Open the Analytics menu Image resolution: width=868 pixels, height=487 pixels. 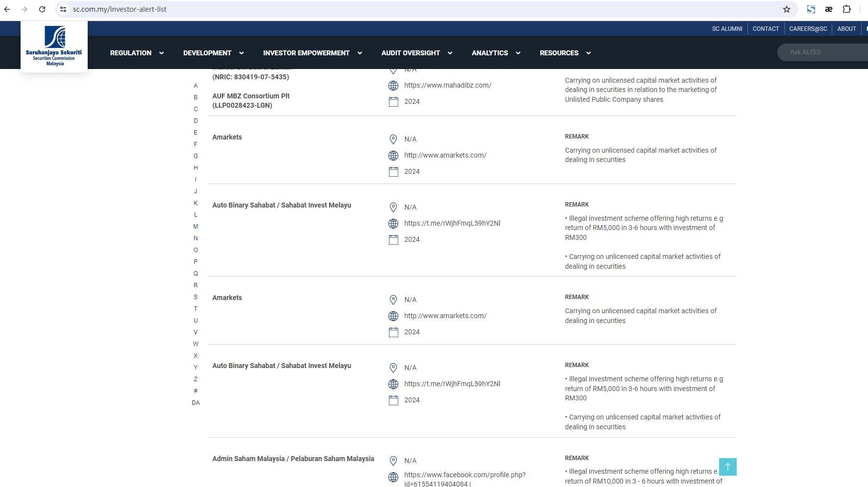[496, 53]
